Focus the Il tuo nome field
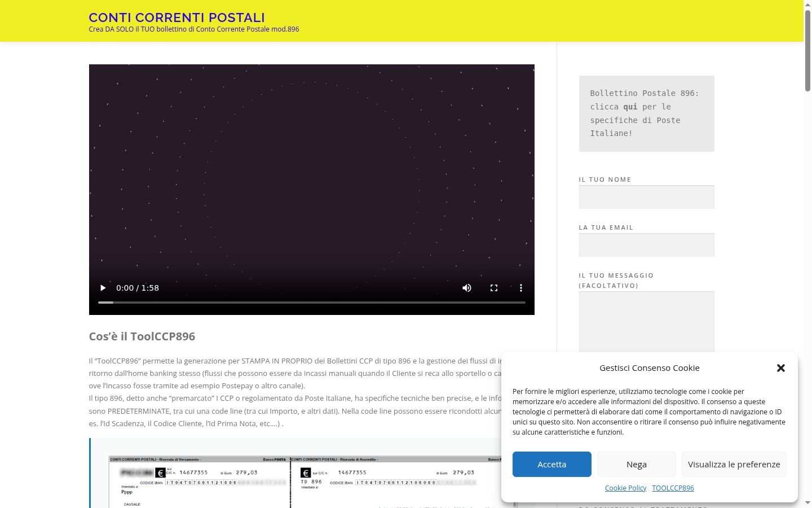Screen dimensions: 812x508 (x=647, y=197)
